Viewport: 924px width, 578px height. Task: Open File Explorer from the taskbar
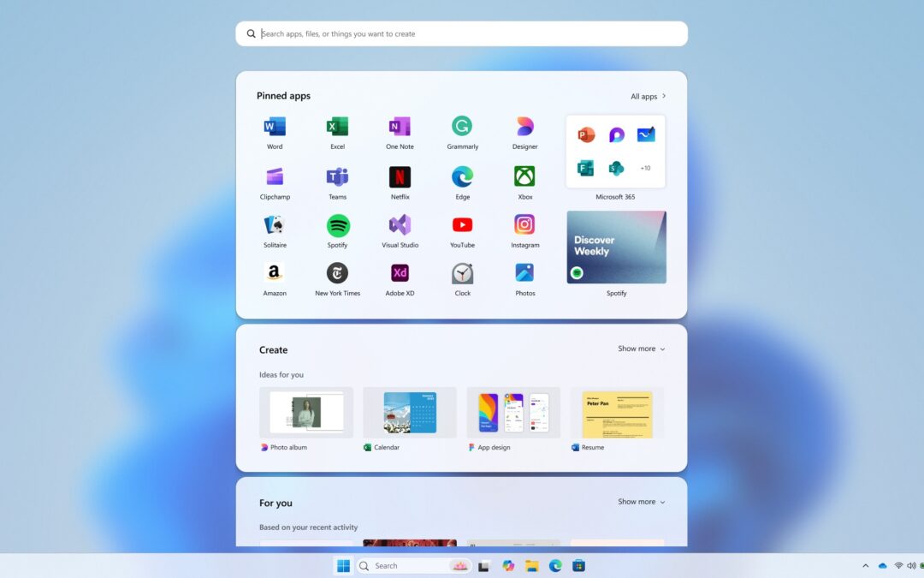pyautogui.click(x=531, y=566)
